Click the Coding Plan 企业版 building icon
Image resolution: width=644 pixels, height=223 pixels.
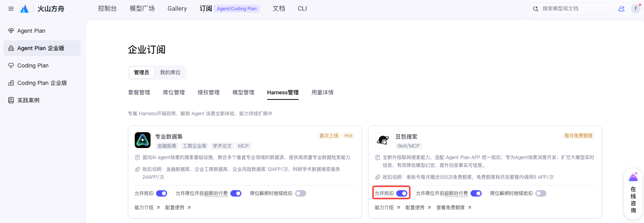point(11,83)
